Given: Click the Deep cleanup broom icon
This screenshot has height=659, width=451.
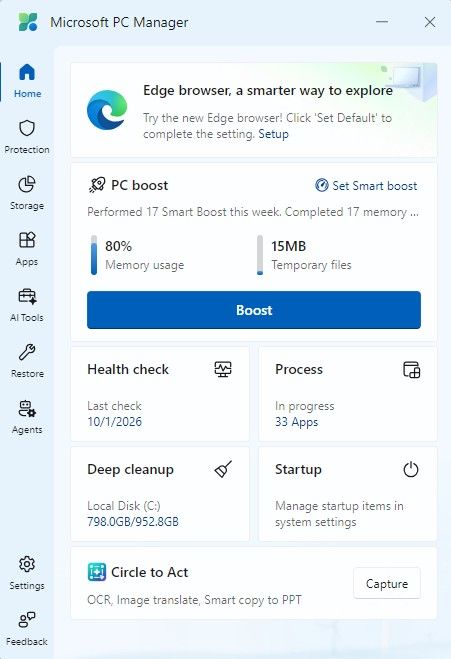Looking at the screenshot, I should tap(223, 469).
